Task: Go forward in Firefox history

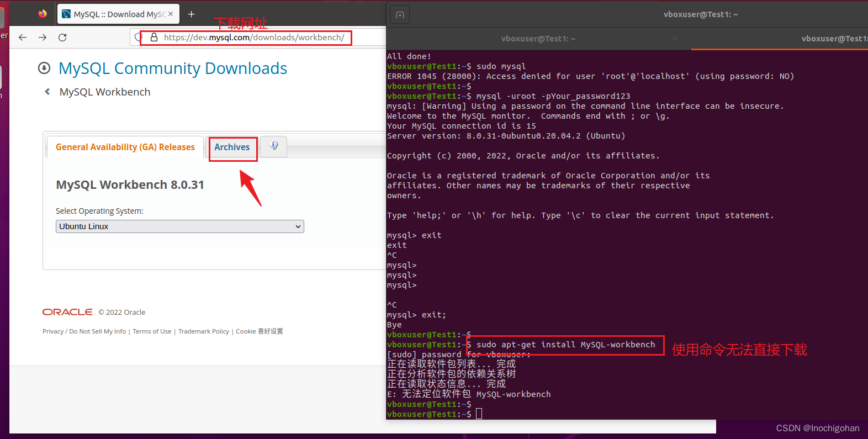Action: [x=43, y=38]
